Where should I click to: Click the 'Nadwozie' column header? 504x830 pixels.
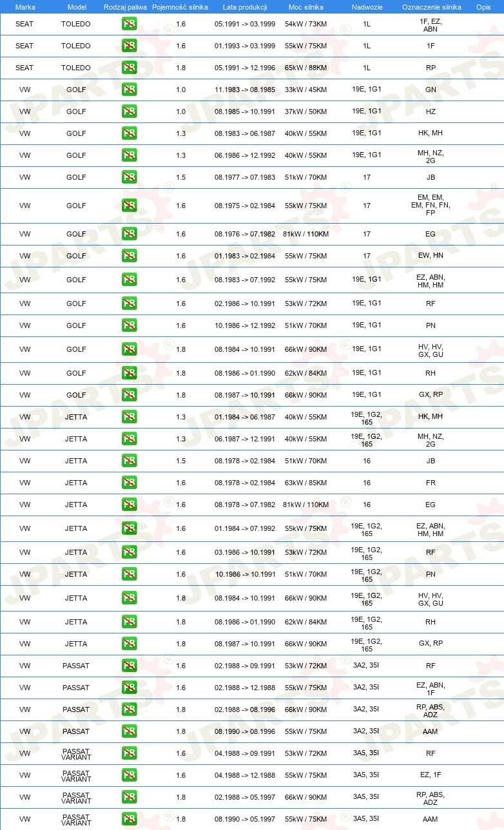[x=367, y=6]
